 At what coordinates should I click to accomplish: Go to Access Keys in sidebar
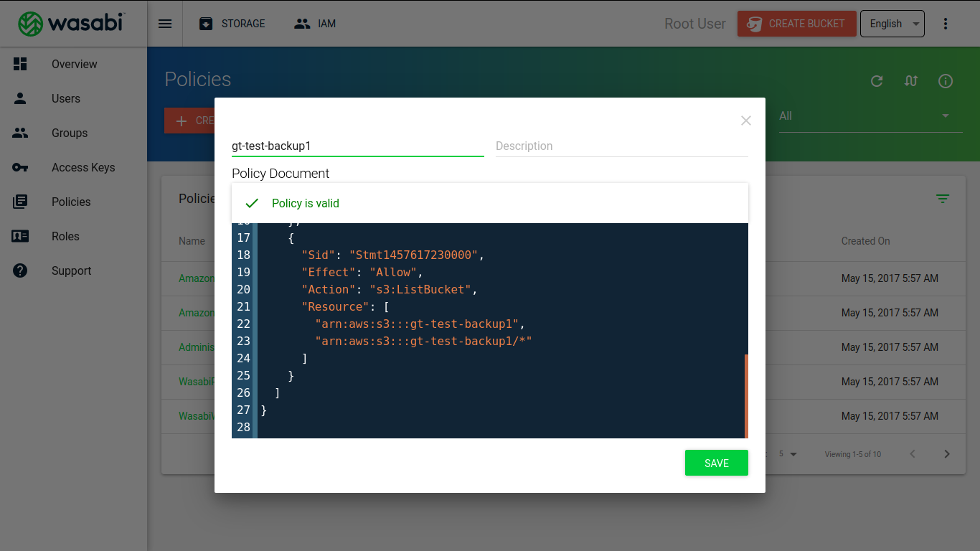(x=83, y=167)
